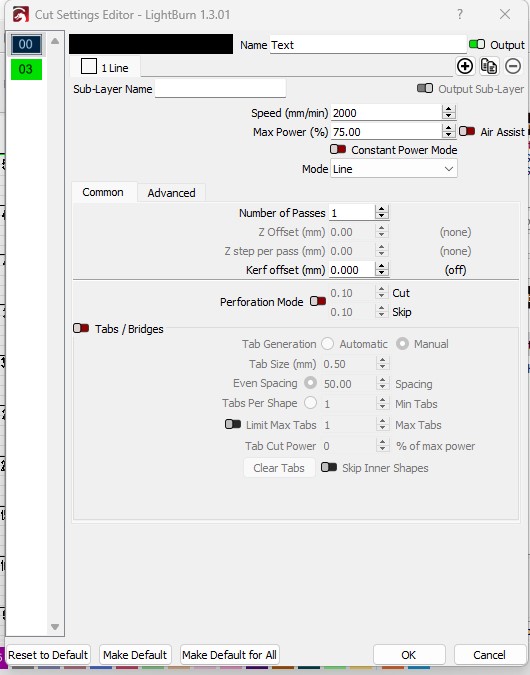Click the question mark help icon
The width and height of the screenshot is (530, 675).
[x=460, y=14]
